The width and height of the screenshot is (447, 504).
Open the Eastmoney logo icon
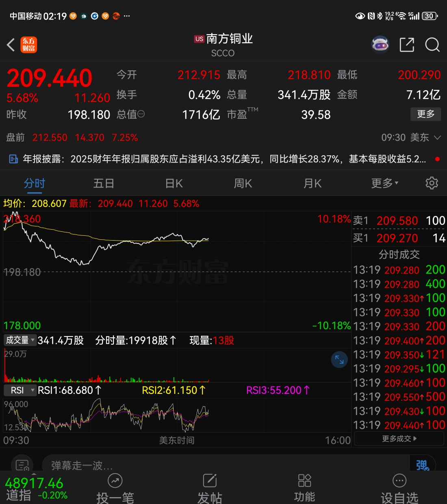tap(29, 45)
